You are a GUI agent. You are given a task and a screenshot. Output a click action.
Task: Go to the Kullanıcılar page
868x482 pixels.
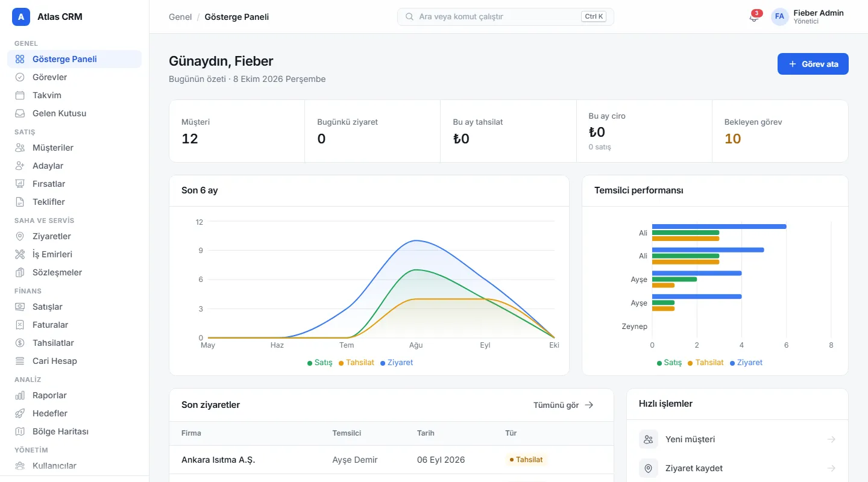point(74,466)
